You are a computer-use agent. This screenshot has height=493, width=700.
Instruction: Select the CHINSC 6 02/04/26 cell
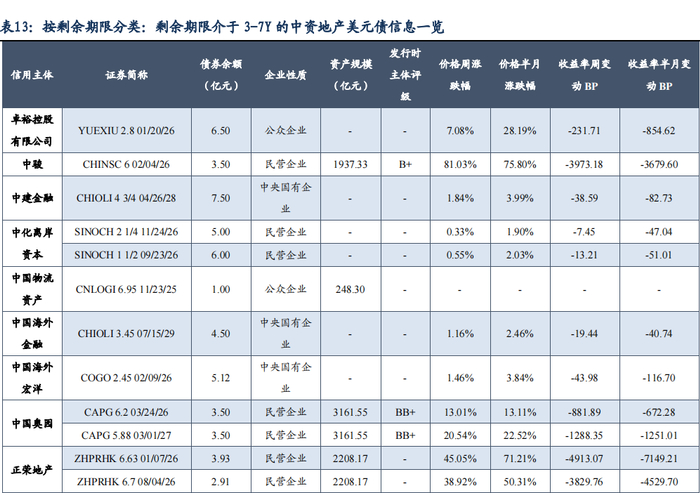pyautogui.click(x=126, y=164)
